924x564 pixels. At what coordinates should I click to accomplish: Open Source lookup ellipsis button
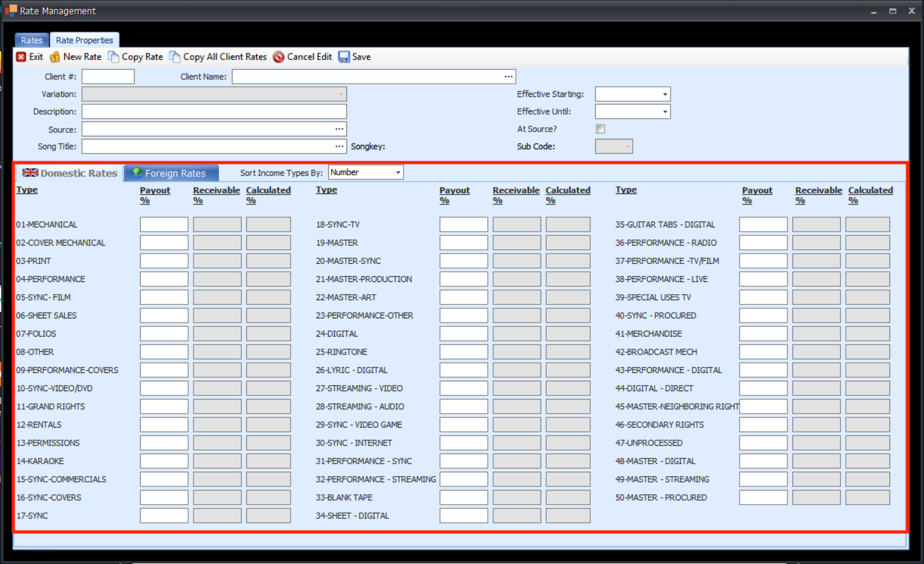339,129
